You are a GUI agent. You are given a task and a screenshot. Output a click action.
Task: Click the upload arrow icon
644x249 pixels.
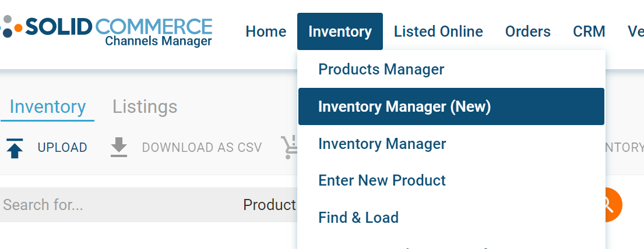pos(15,148)
